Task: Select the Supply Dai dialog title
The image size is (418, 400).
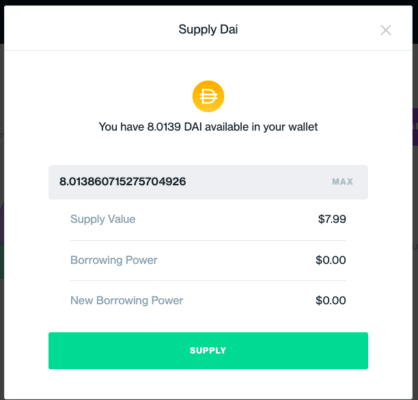Action: coord(208,29)
